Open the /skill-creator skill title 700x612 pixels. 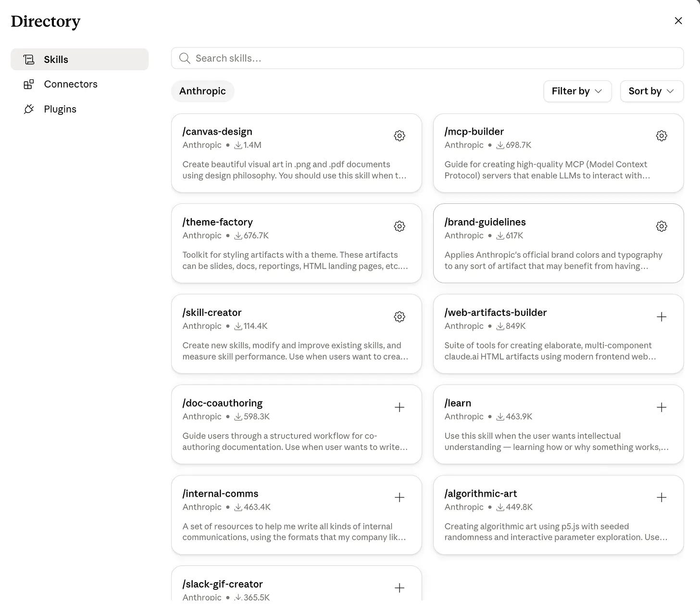pyautogui.click(x=212, y=312)
